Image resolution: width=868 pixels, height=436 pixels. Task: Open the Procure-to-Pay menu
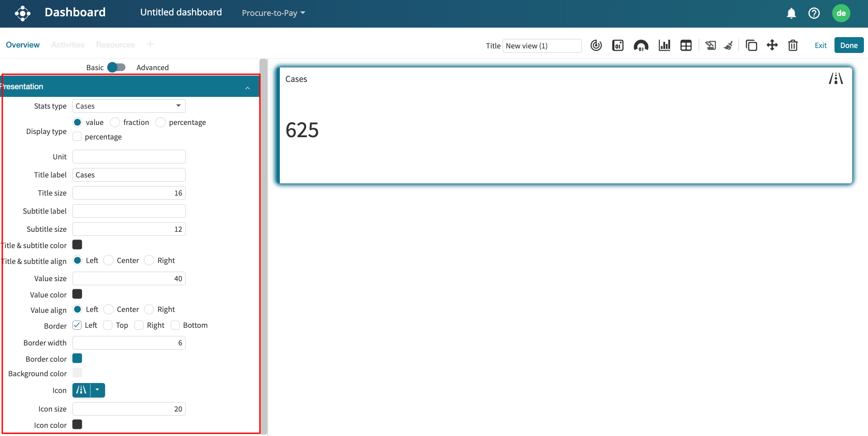(x=273, y=13)
